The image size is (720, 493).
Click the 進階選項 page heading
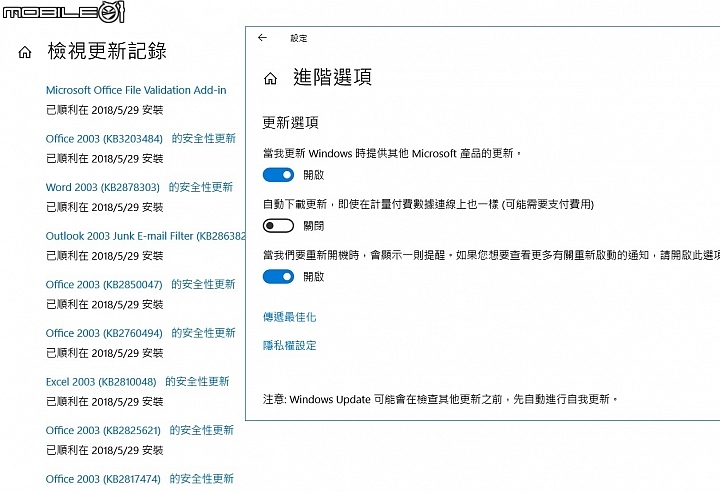click(332, 77)
